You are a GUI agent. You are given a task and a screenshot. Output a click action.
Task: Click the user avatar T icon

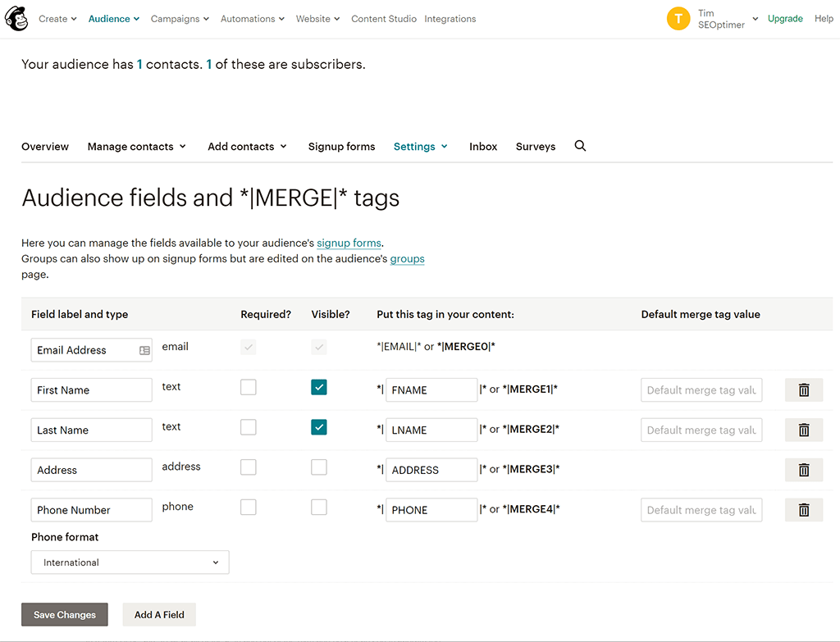point(678,19)
